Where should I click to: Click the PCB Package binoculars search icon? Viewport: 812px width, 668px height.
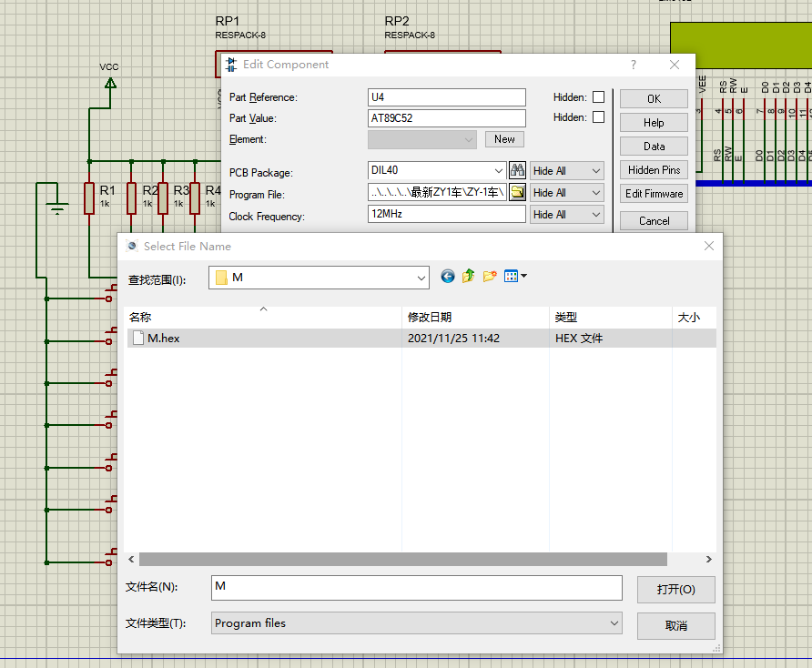point(517,170)
